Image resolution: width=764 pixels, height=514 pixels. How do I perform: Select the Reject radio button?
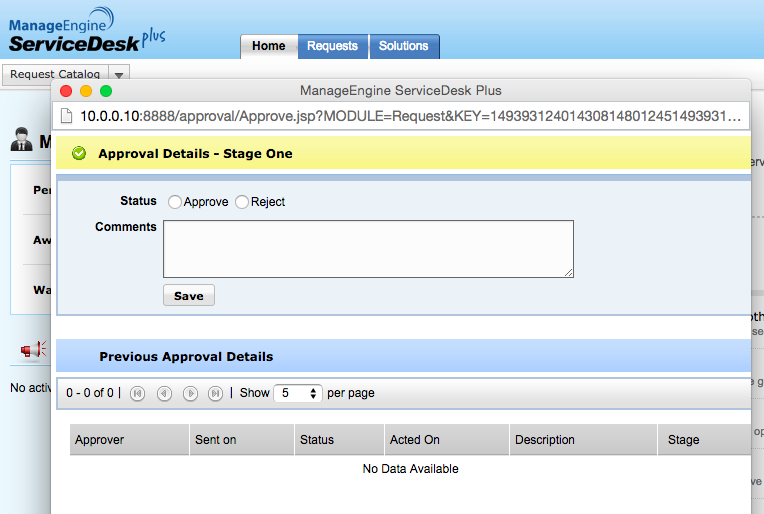click(242, 202)
